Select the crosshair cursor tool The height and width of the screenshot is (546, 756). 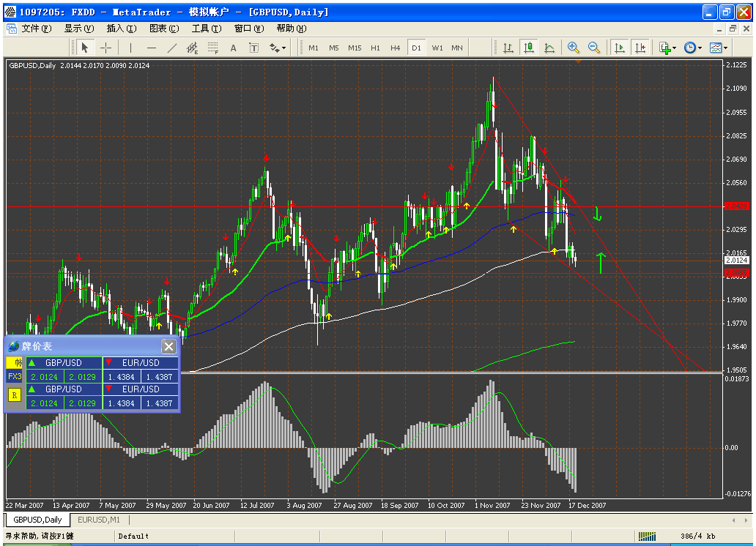[106, 48]
